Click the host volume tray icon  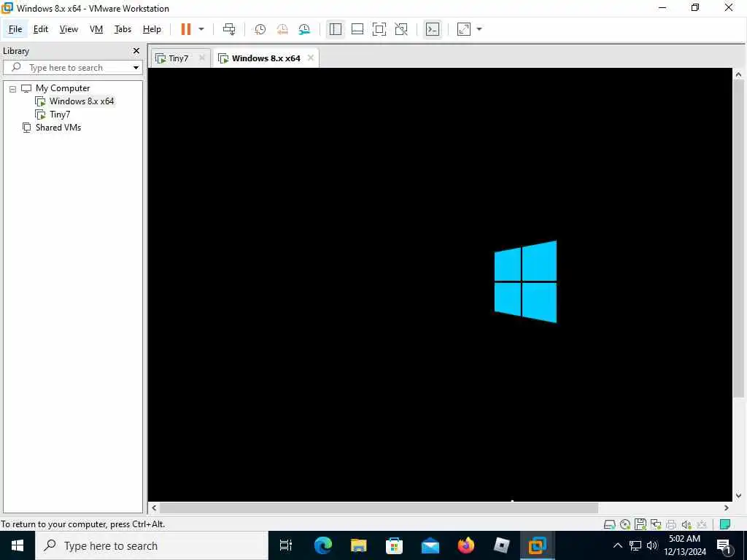[651, 545]
